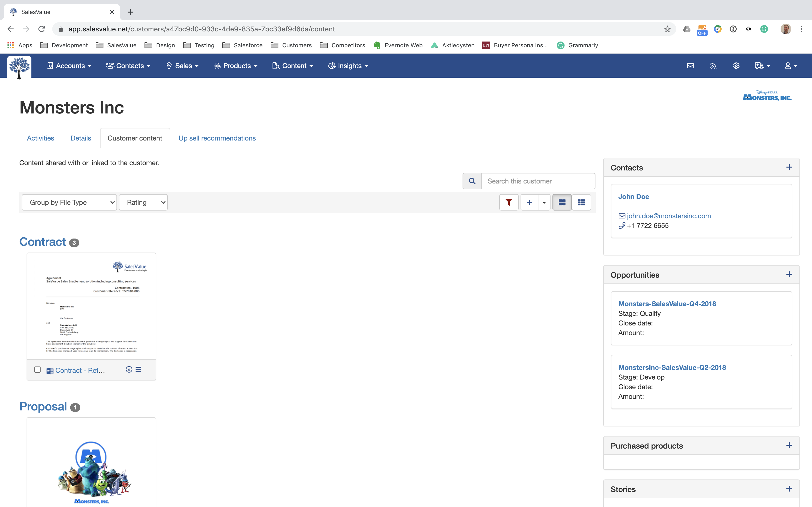812x507 pixels.
Task: Open the contract document thumbnail
Action: click(x=91, y=306)
